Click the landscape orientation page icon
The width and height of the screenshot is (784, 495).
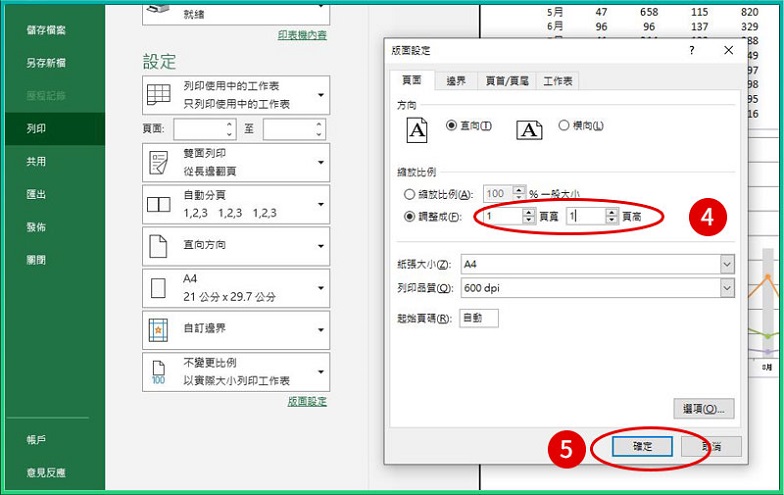(529, 130)
